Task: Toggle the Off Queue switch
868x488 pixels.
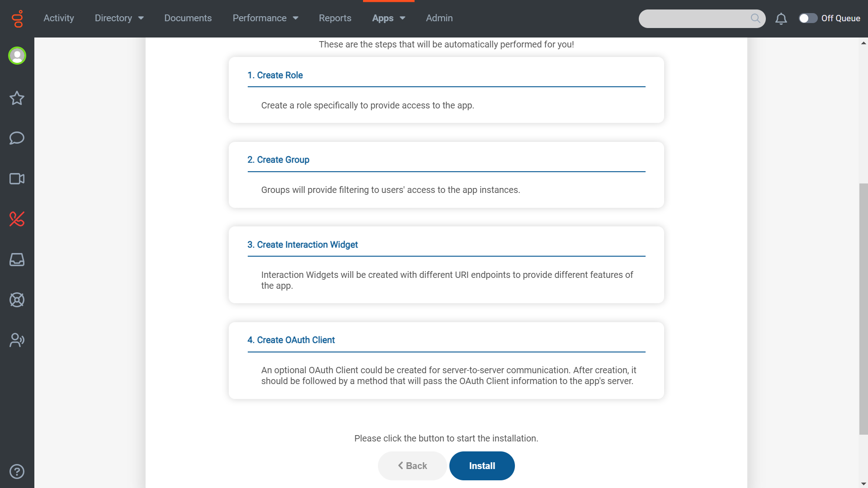Action: pyautogui.click(x=808, y=18)
